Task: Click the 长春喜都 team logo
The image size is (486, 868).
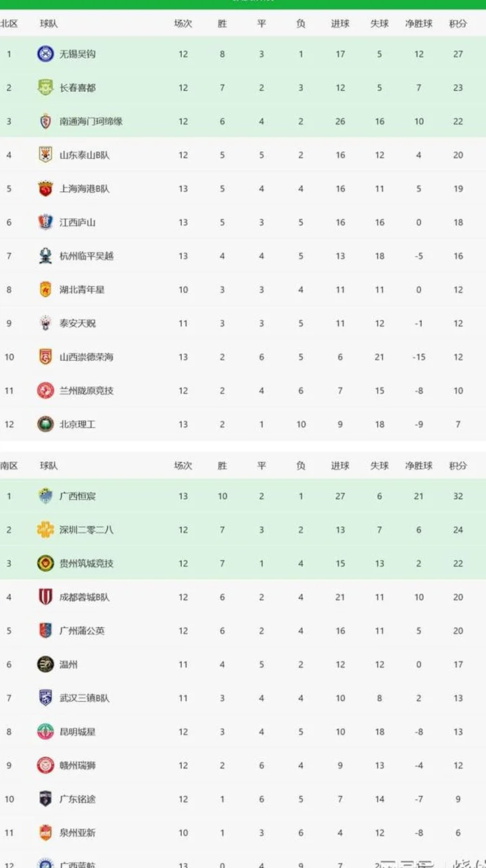Action: coord(45,88)
